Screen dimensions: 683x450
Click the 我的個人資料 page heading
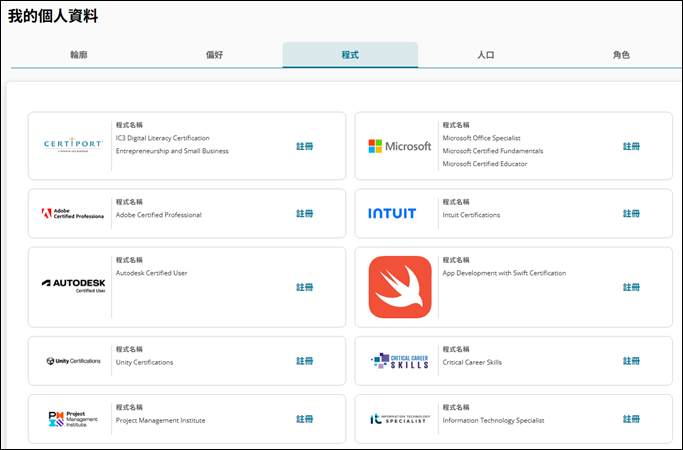pos(53,16)
